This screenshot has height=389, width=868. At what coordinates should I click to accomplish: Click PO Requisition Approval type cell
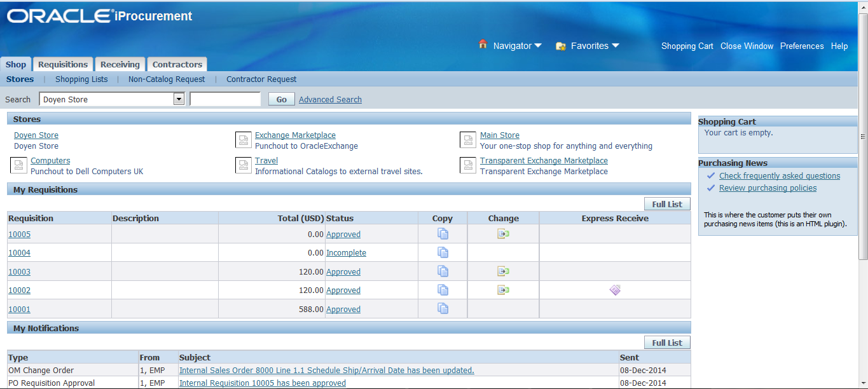click(x=72, y=383)
